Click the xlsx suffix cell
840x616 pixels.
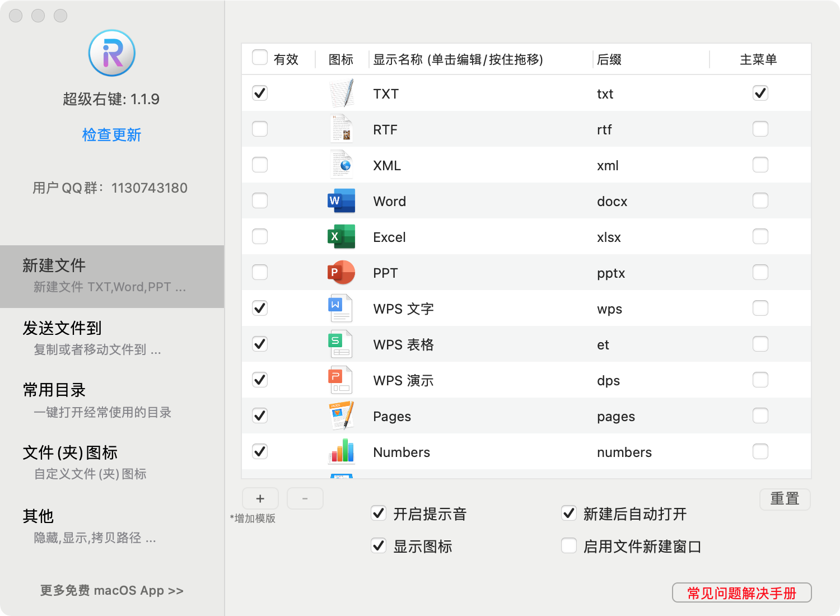609,237
